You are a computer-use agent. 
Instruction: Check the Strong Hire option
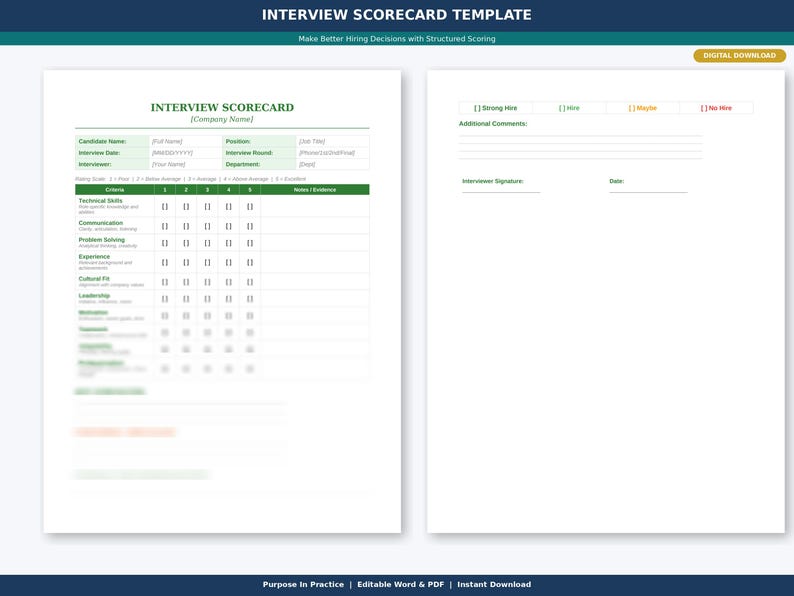(x=495, y=108)
